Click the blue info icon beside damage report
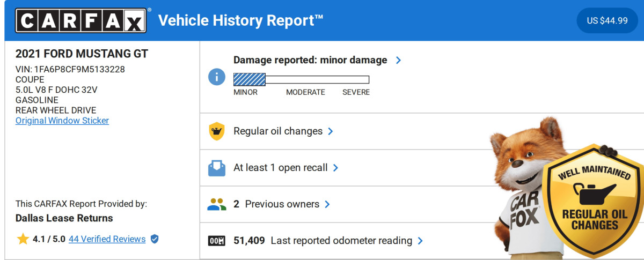Screen dimensions: 644x260 [x=216, y=77]
